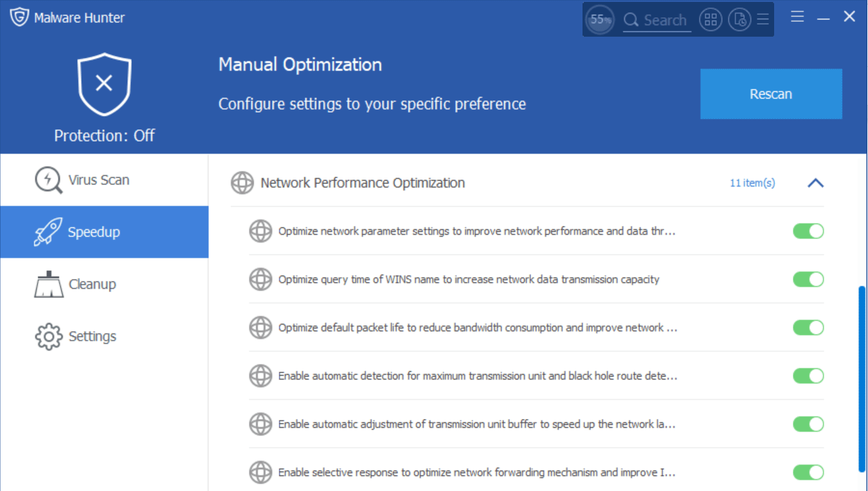Open the modules grid icon in toolbar
Image resolution: width=868 pixels, height=491 pixels.
[x=710, y=20]
